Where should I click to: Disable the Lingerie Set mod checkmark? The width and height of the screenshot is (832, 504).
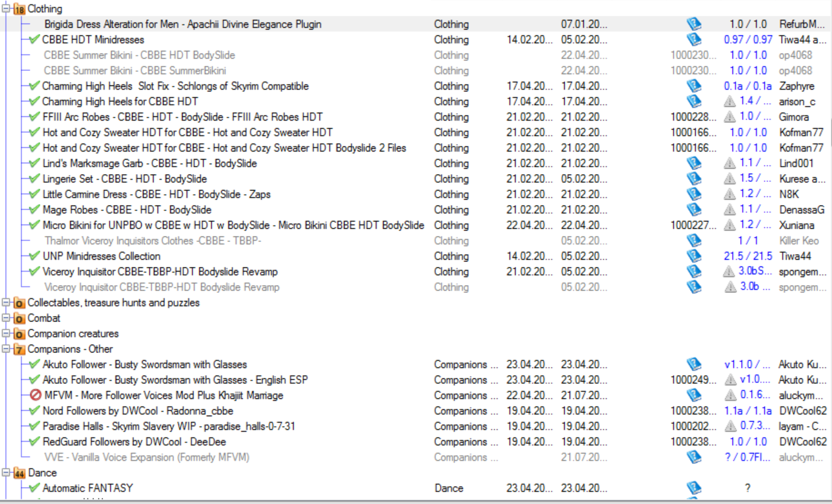coord(35,179)
